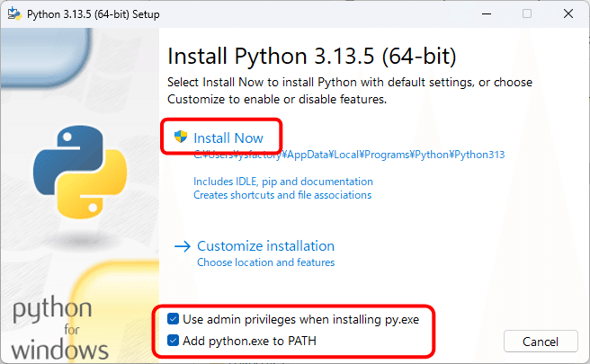Click the Python setup icon in title bar
This screenshot has height=364, width=590.
(13, 13)
